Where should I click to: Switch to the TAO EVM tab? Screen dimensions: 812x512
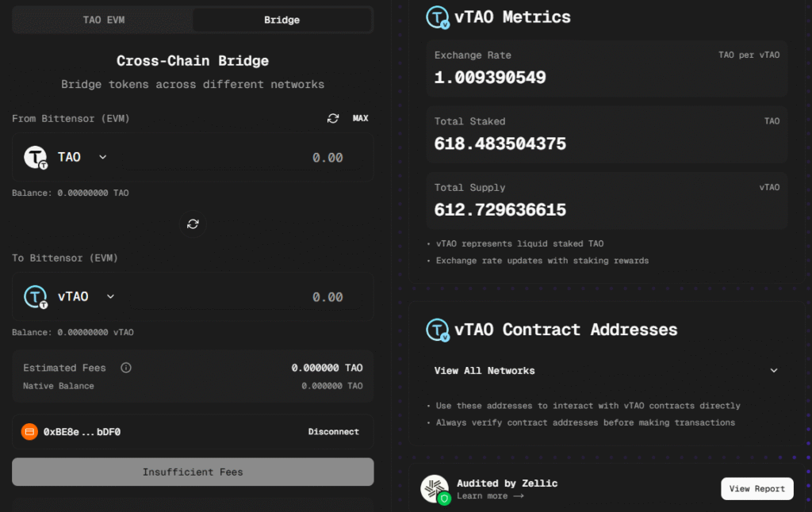[103, 20]
